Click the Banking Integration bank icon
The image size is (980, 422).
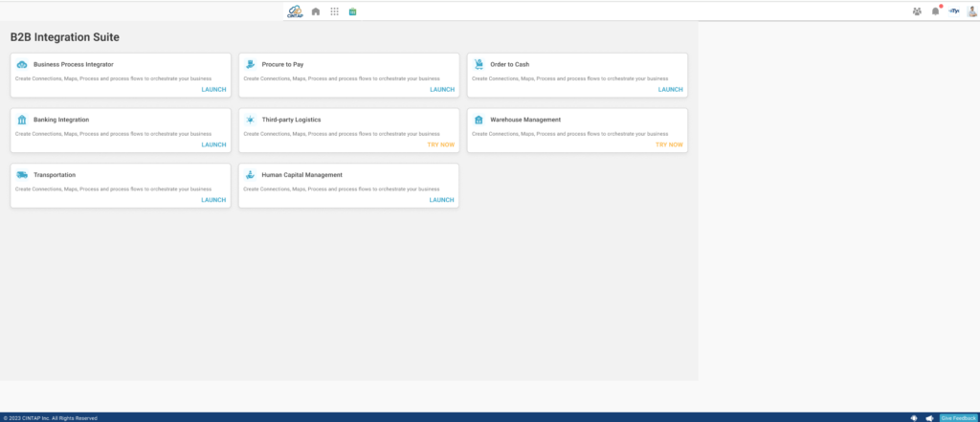22,120
